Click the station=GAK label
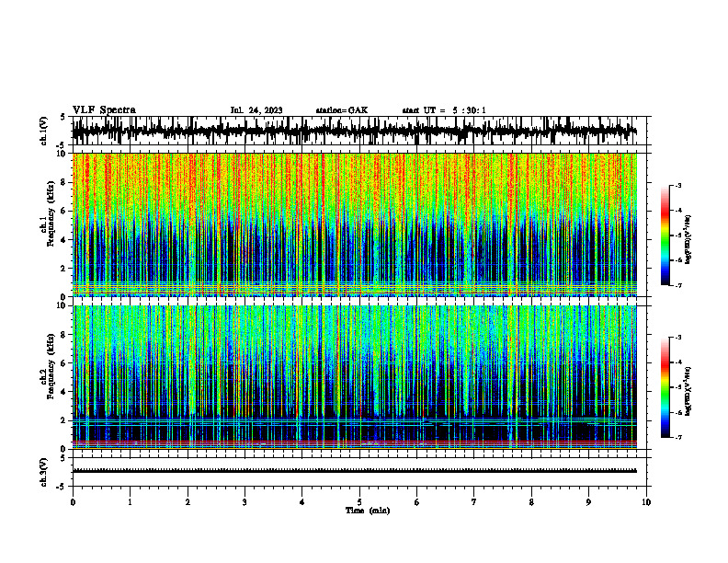The height and width of the screenshot is (563, 728). coord(342,110)
